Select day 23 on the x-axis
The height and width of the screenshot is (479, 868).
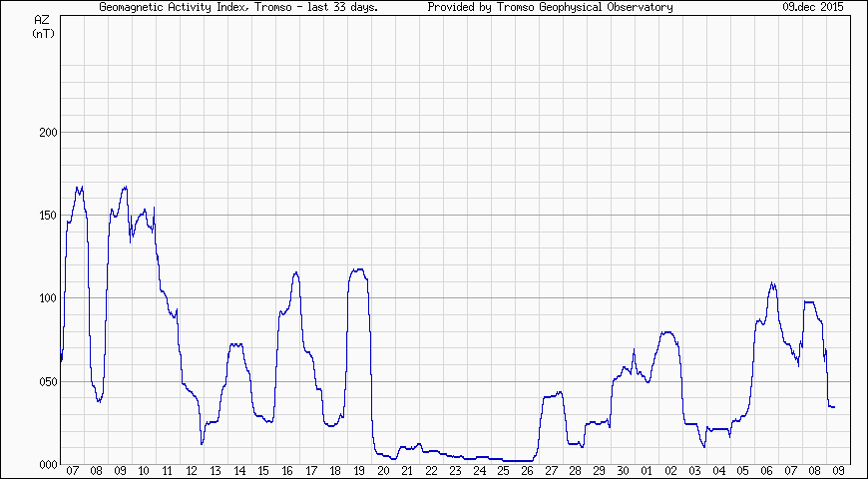click(x=455, y=471)
